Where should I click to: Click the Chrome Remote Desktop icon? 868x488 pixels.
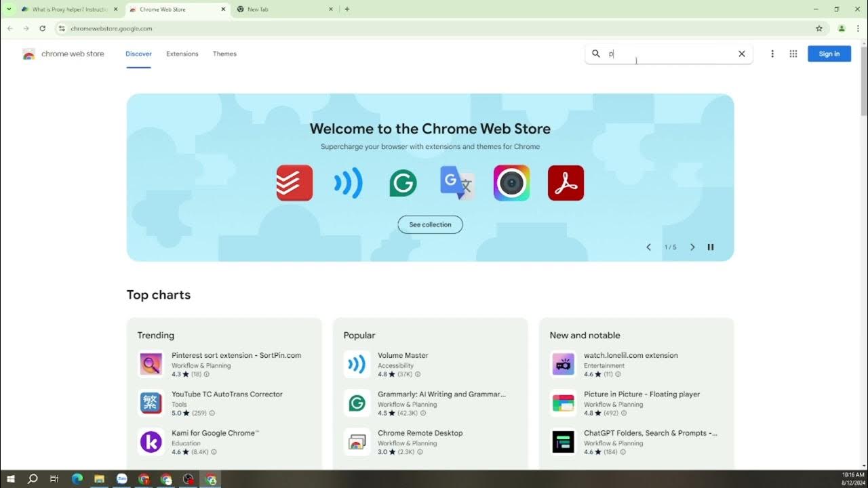357,441
